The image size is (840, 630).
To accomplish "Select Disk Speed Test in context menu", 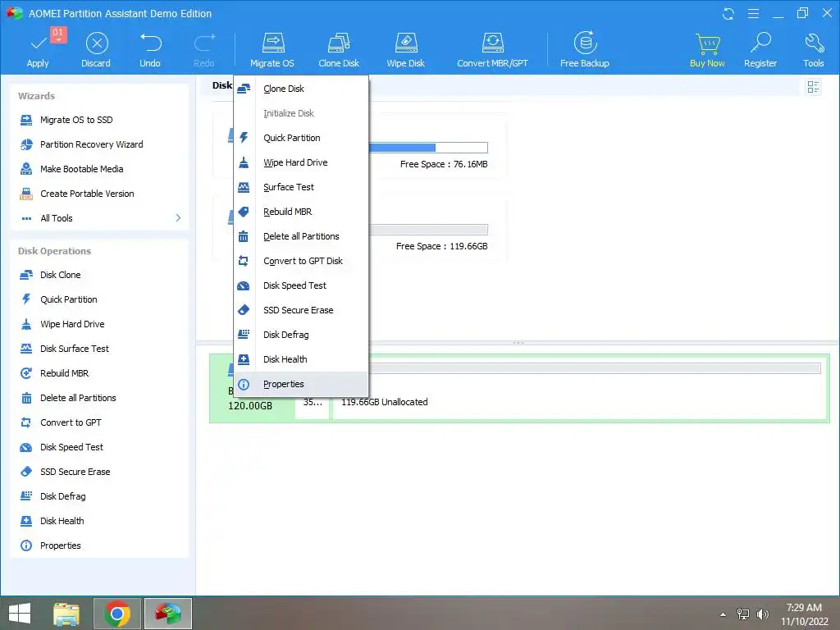I will (x=301, y=286).
